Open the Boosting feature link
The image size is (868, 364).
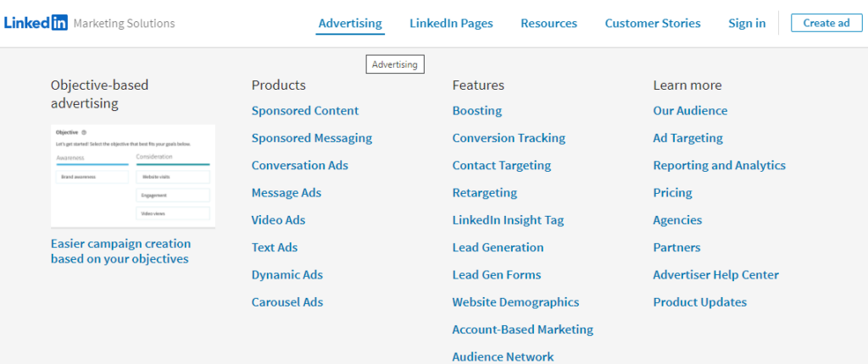click(x=477, y=111)
